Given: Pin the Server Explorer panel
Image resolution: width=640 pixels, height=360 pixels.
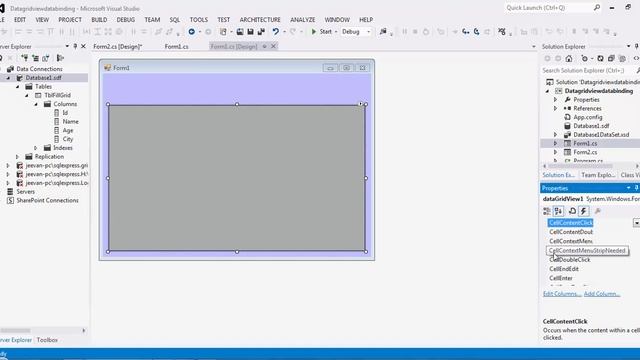Looking at the screenshot, I should pos(75,47).
